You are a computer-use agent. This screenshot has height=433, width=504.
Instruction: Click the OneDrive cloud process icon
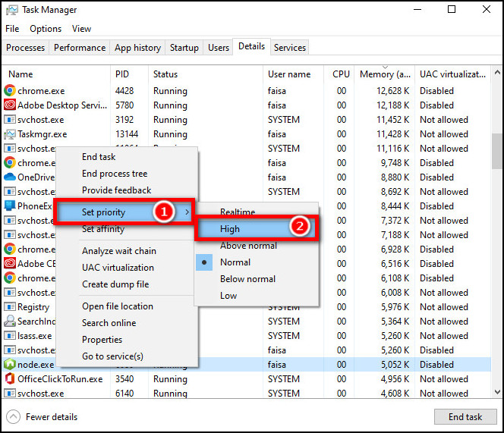[10, 177]
